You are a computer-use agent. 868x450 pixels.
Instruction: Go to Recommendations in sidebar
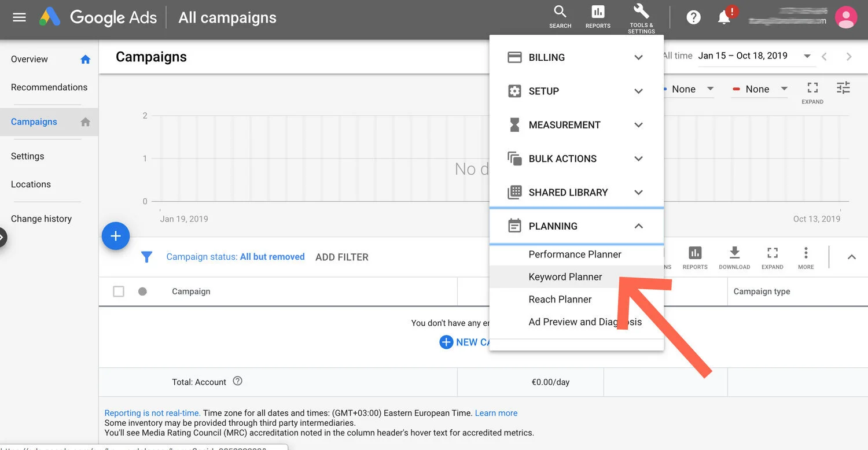pos(49,87)
